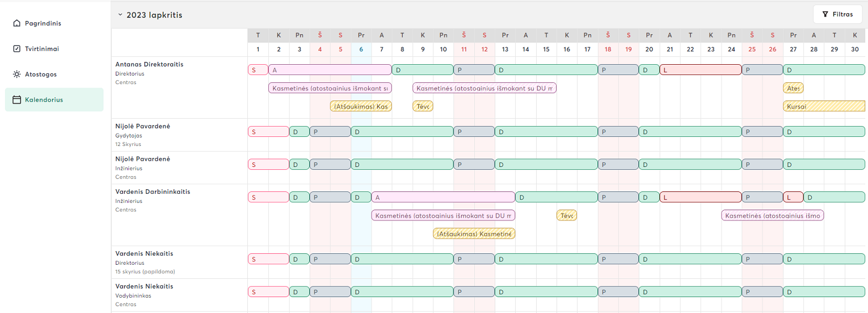
Task: Select employee Vardenis Darbininkaitis
Action: [x=153, y=191]
